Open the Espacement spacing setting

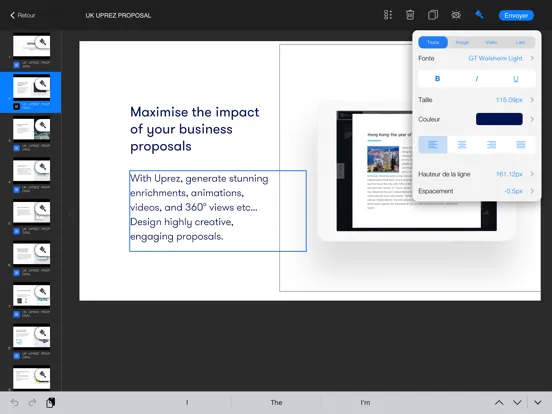click(477, 191)
